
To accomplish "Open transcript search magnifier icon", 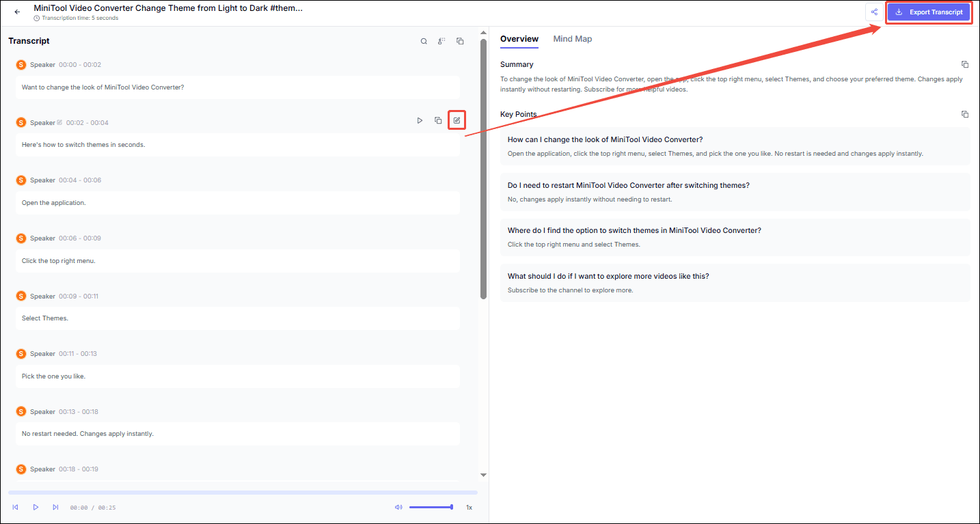I will [x=424, y=41].
